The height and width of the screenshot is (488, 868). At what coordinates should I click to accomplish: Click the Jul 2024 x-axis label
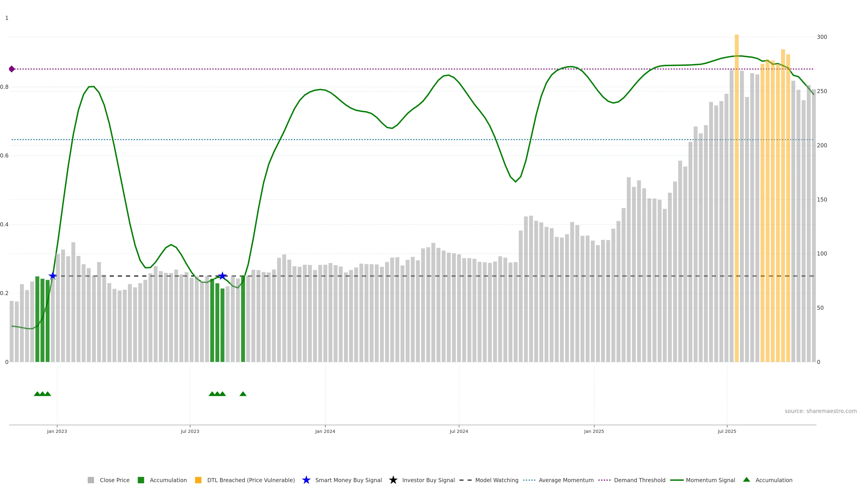459,431
